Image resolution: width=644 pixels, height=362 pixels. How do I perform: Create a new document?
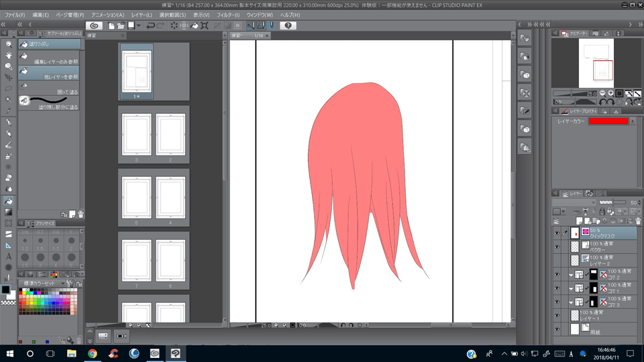pyautogui.click(x=111, y=25)
